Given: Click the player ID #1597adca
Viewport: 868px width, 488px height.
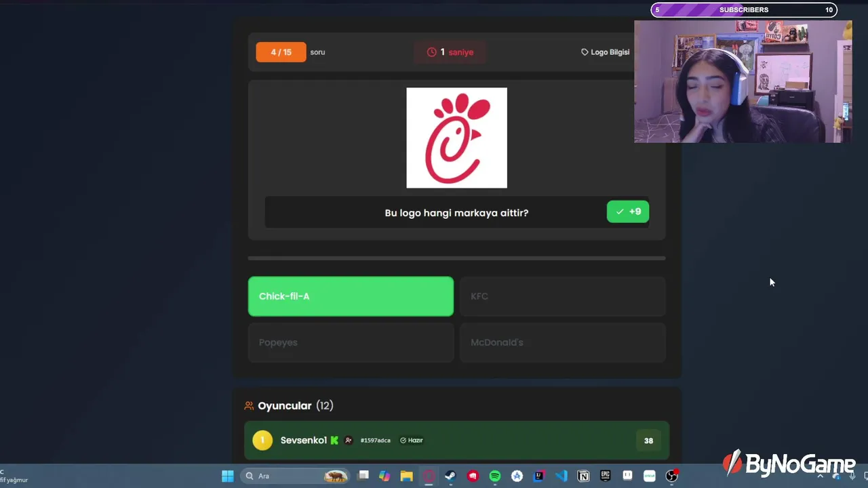Looking at the screenshot, I should tap(375, 441).
